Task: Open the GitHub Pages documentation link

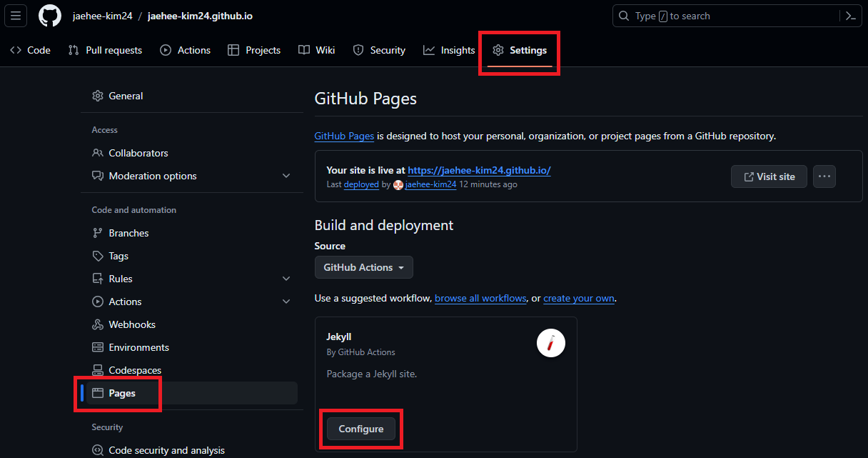Action: coord(344,136)
